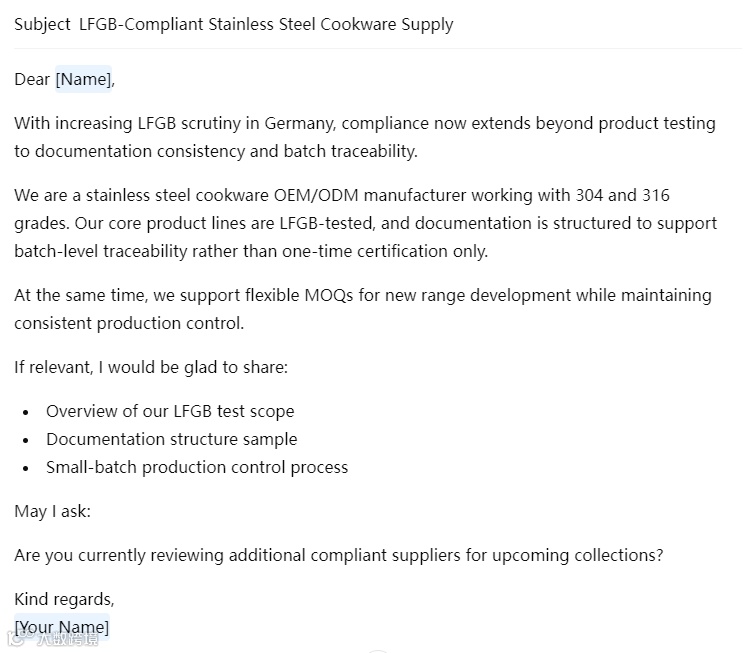Click the paragraph starting "We are a stainless steel"
The height and width of the screenshot is (653, 745).
[x=365, y=223]
